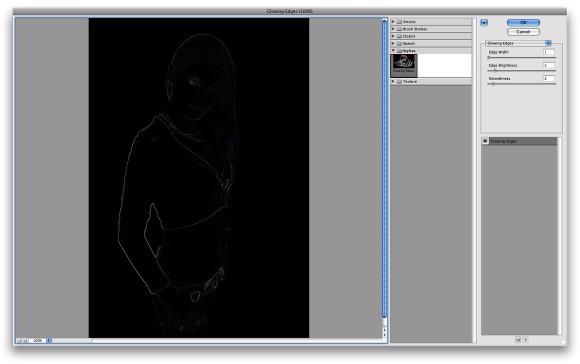Viewport: 580px width, 364px height.
Task: Click the Stylize folder icon
Action: pyautogui.click(x=399, y=50)
